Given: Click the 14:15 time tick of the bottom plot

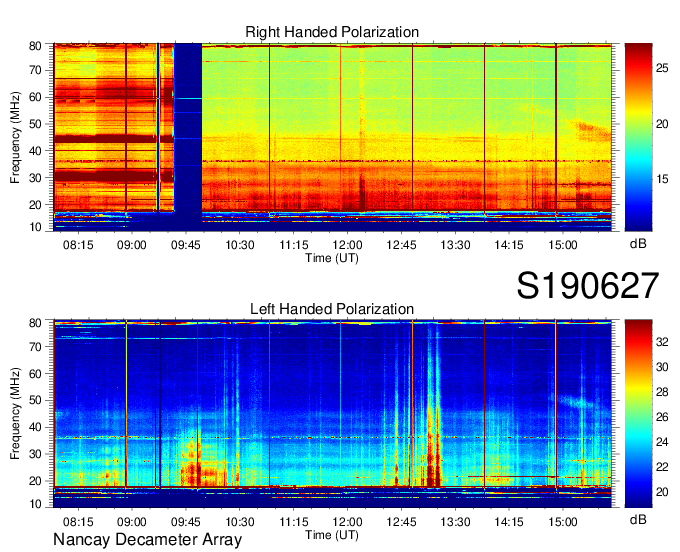Looking at the screenshot, I should (509, 522).
